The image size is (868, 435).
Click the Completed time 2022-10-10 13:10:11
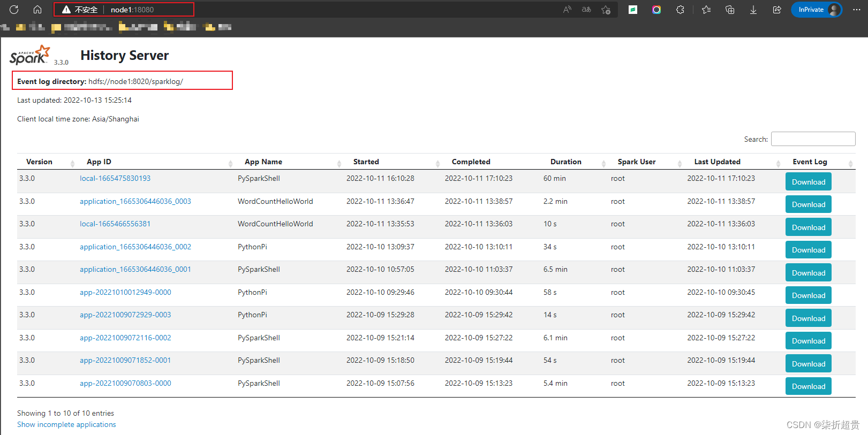479,247
